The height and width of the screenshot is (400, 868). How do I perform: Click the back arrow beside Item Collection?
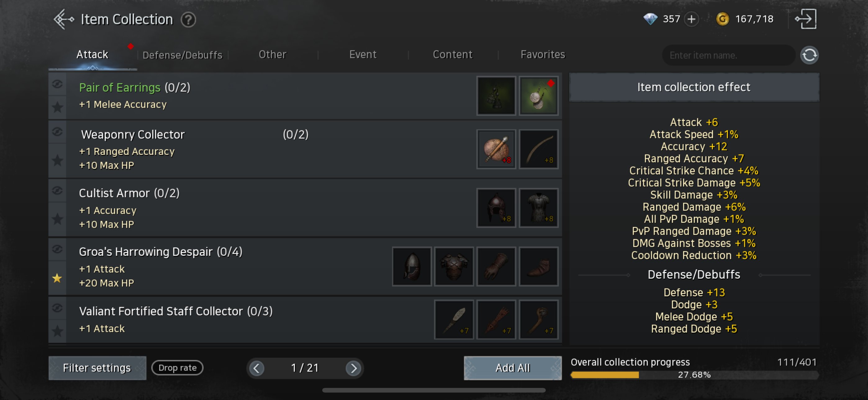coord(64,19)
